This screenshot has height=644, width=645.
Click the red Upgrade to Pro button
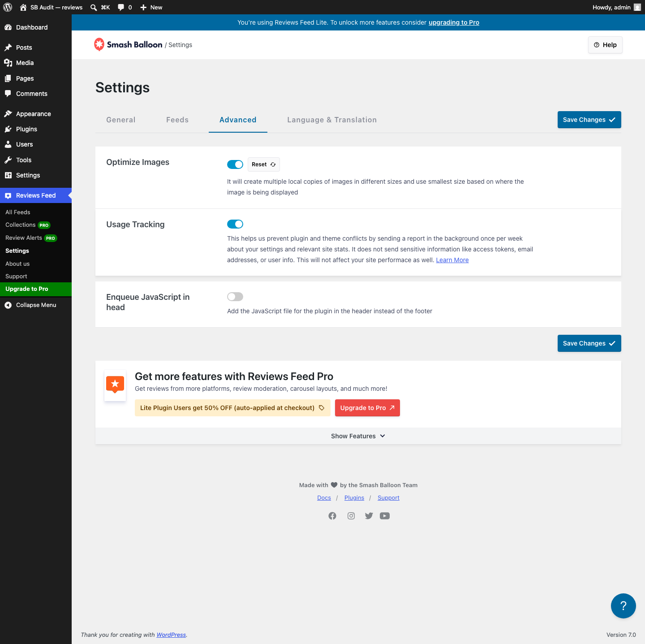point(367,408)
